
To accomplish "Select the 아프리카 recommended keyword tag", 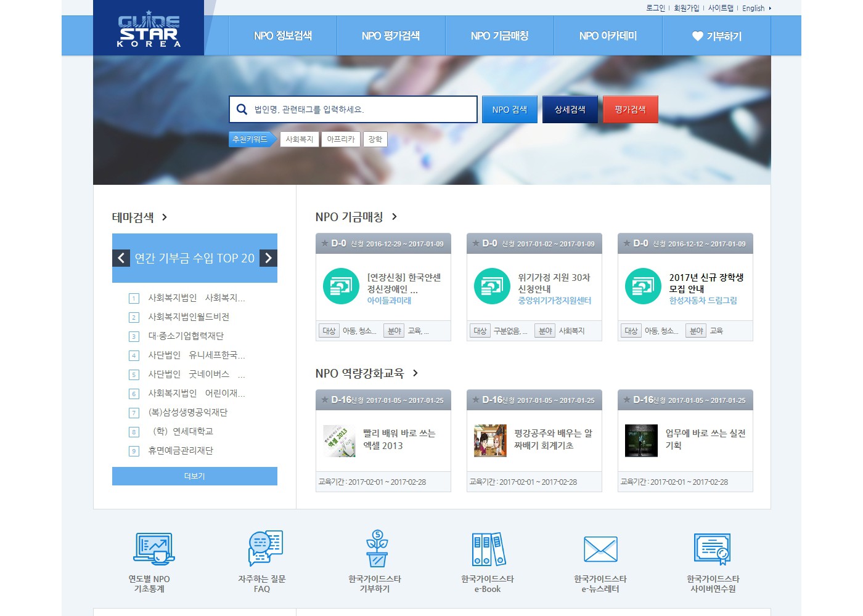I will 341,139.
